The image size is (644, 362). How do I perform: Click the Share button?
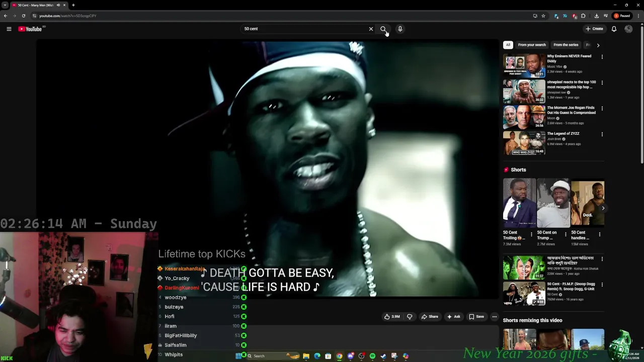point(430,317)
